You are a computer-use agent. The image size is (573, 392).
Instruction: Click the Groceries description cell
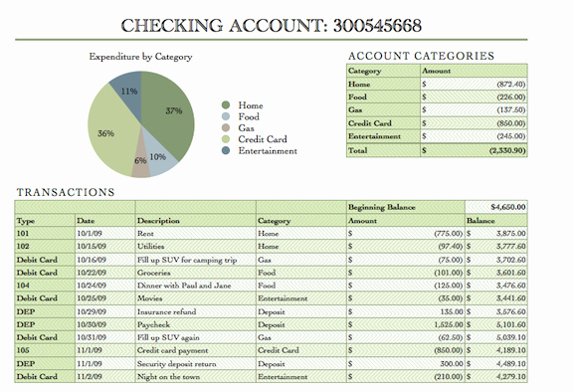(x=196, y=273)
